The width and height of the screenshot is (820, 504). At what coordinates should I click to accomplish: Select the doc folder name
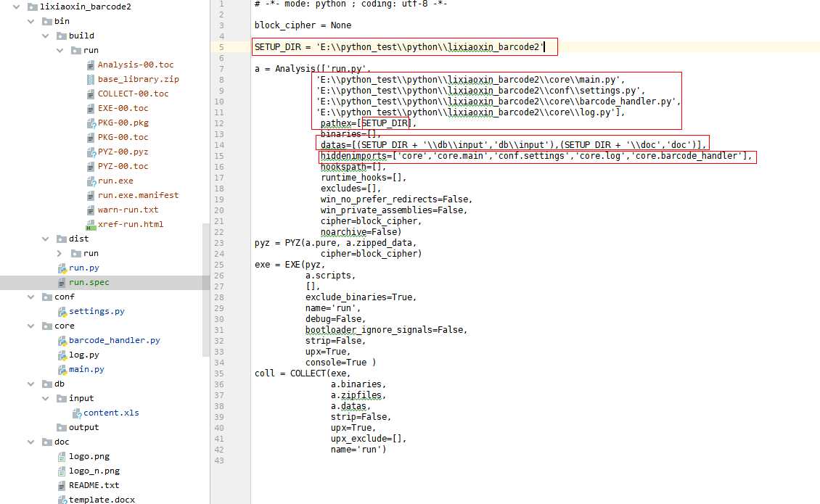pyautogui.click(x=62, y=442)
